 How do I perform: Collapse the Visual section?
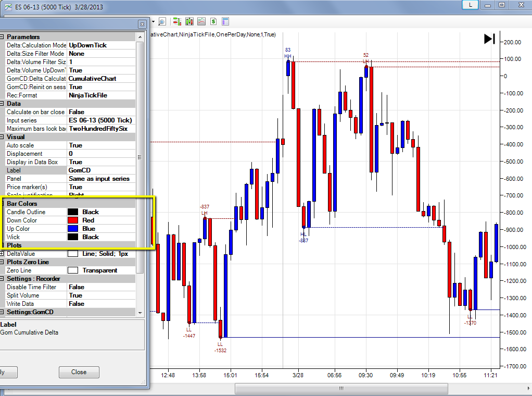coord(2,137)
